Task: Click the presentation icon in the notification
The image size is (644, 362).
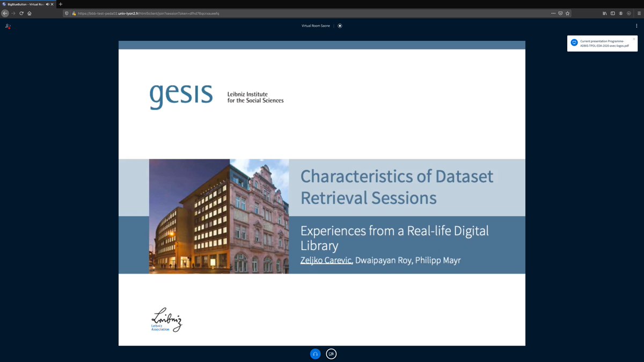Action: (x=574, y=42)
